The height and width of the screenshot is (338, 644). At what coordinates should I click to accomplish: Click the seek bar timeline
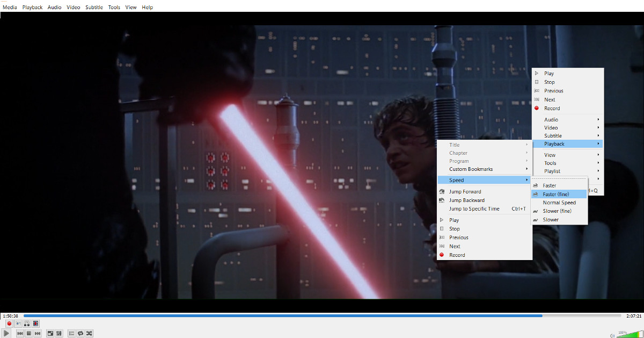pos(322,316)
